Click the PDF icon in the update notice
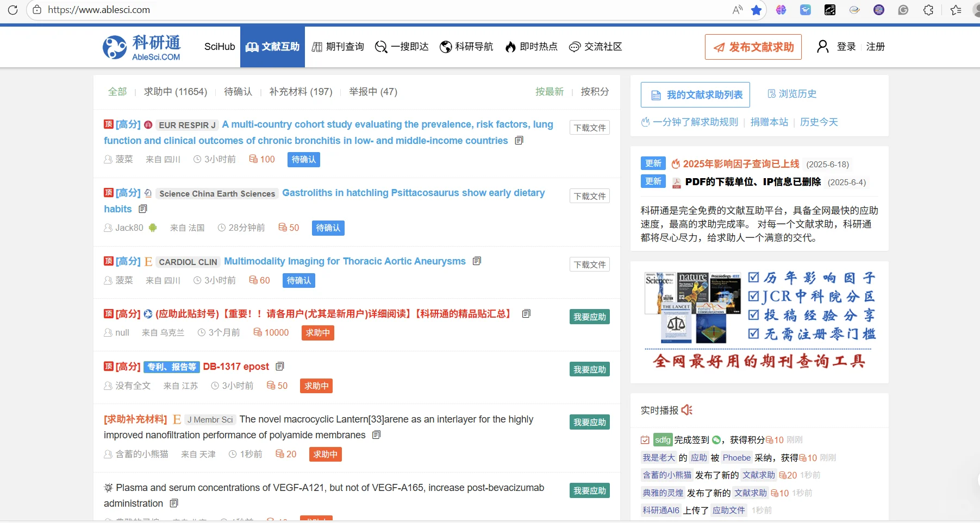 [x=677, y=182]
